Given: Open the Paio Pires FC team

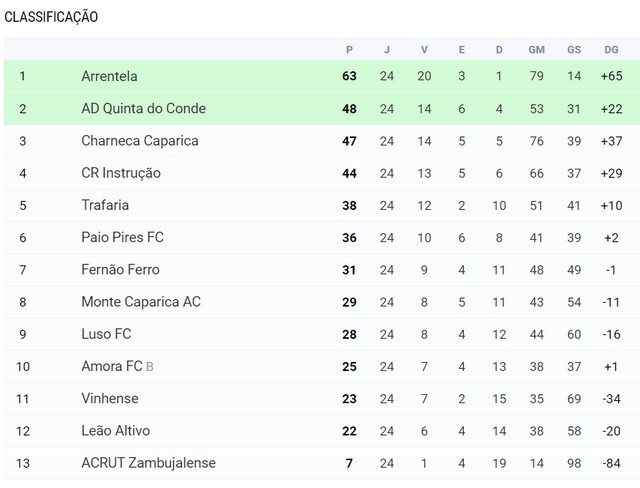Looking at the screenshot, I should [x=122, y=237].
